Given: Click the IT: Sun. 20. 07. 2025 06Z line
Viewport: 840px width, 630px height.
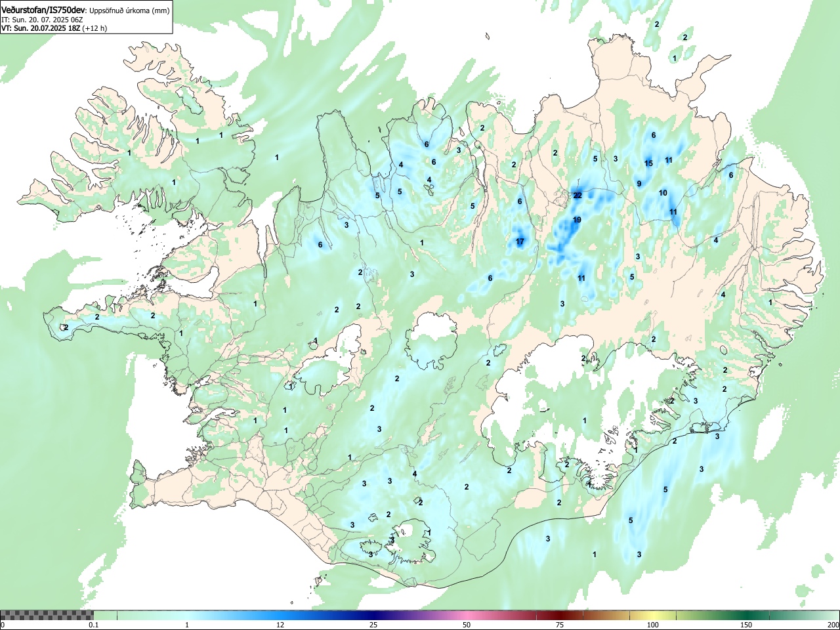Looking at the screenshot, I should [x=43, y=20].
